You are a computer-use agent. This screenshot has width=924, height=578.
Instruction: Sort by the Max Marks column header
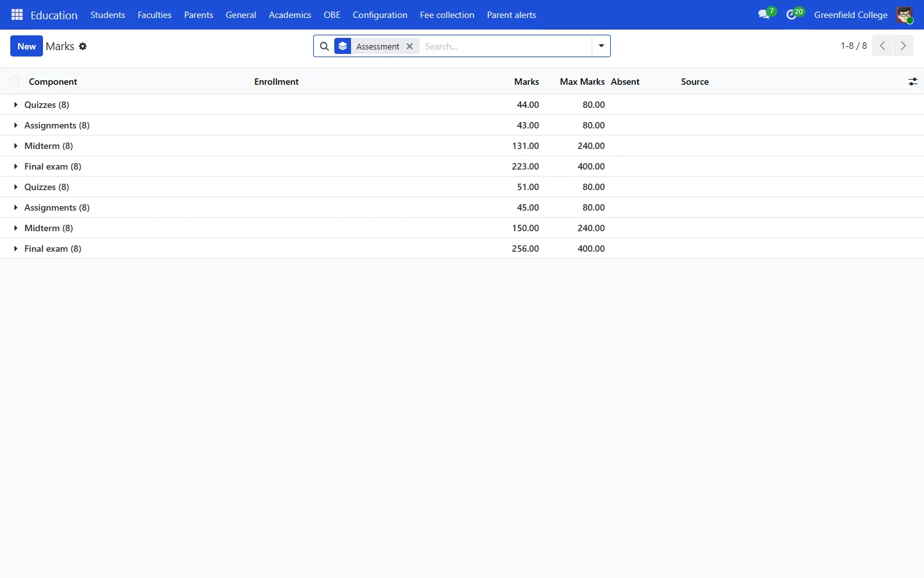point(582,82)
